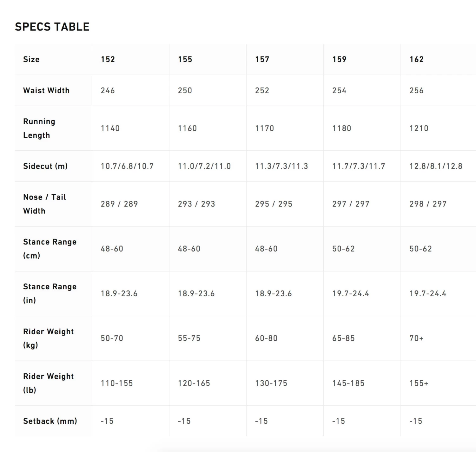
Task: Pick the 162 size column header
Action: click(x=416, y=59)
